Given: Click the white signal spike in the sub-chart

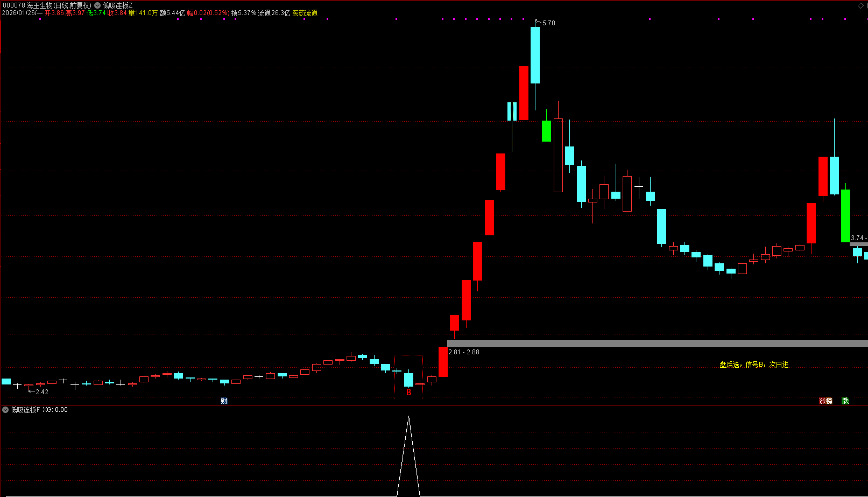Looking at the screenshot, I should point(408,456).
